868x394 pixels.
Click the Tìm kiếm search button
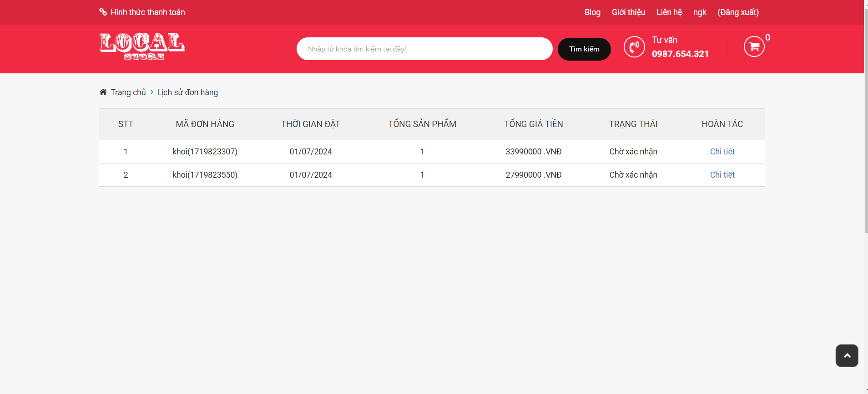pos(584,49)
